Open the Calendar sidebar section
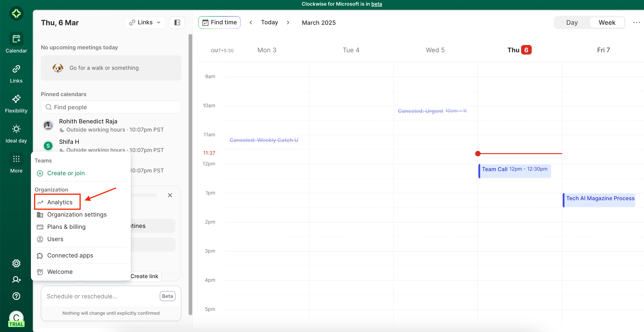 tap(16, 43)
